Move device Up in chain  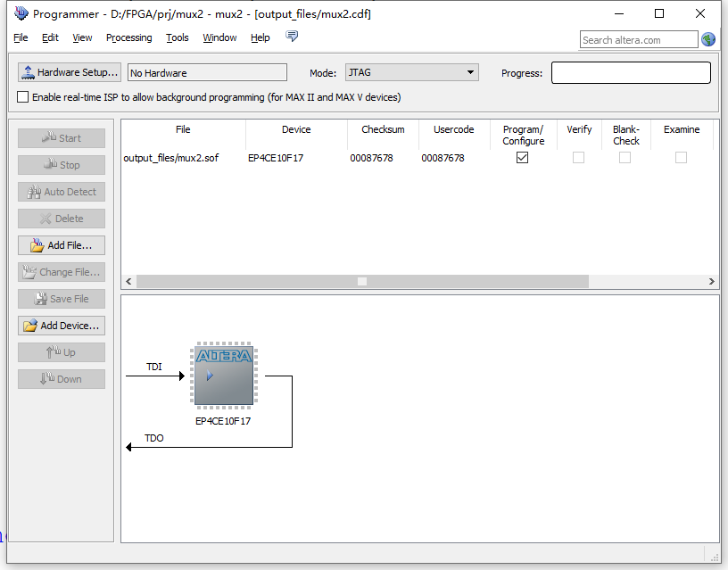tap(62, 352)
